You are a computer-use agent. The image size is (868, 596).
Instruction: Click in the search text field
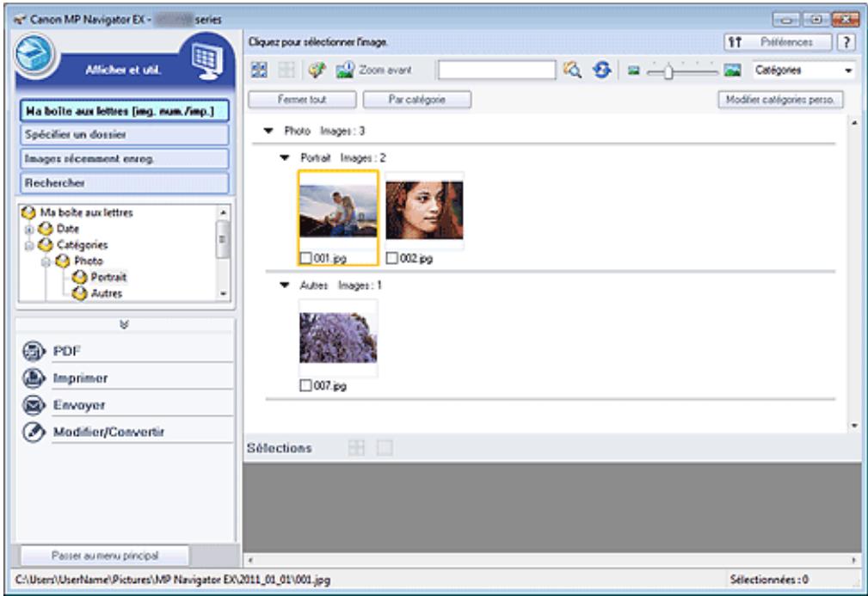tap(496, 71)
